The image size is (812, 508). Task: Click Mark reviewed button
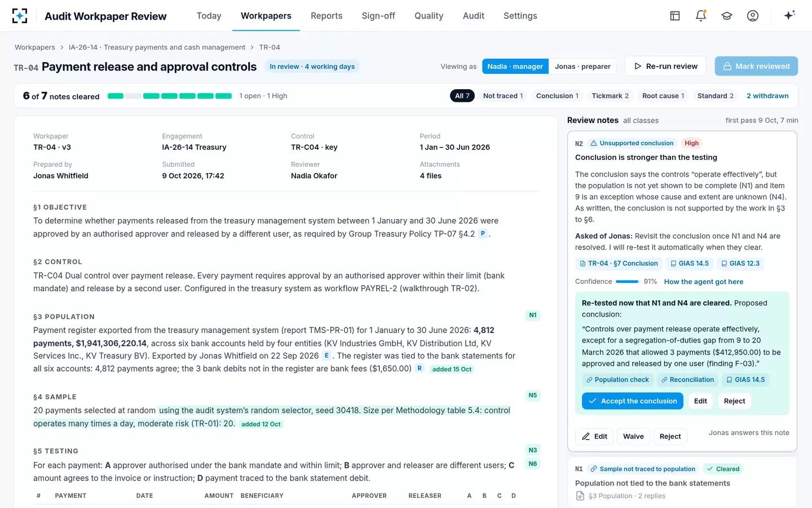click(756, 66)
